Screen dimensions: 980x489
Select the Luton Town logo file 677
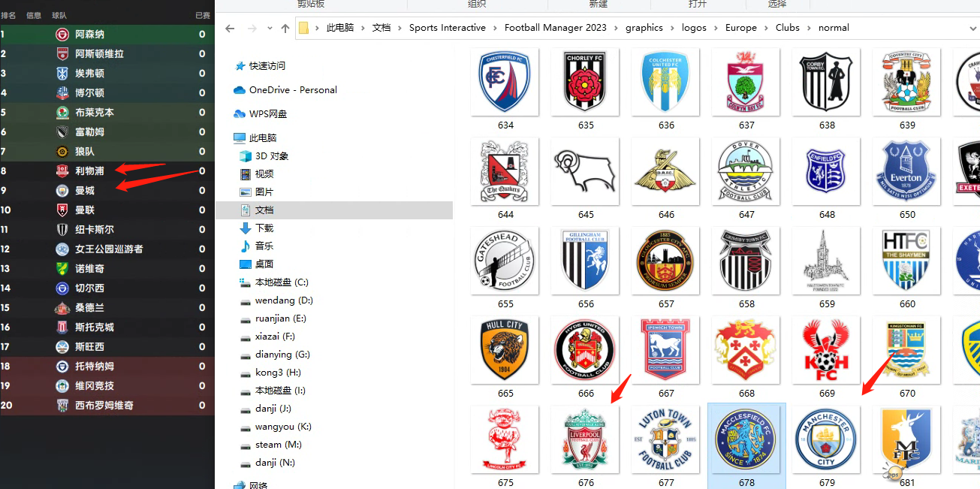click(666, 439)
